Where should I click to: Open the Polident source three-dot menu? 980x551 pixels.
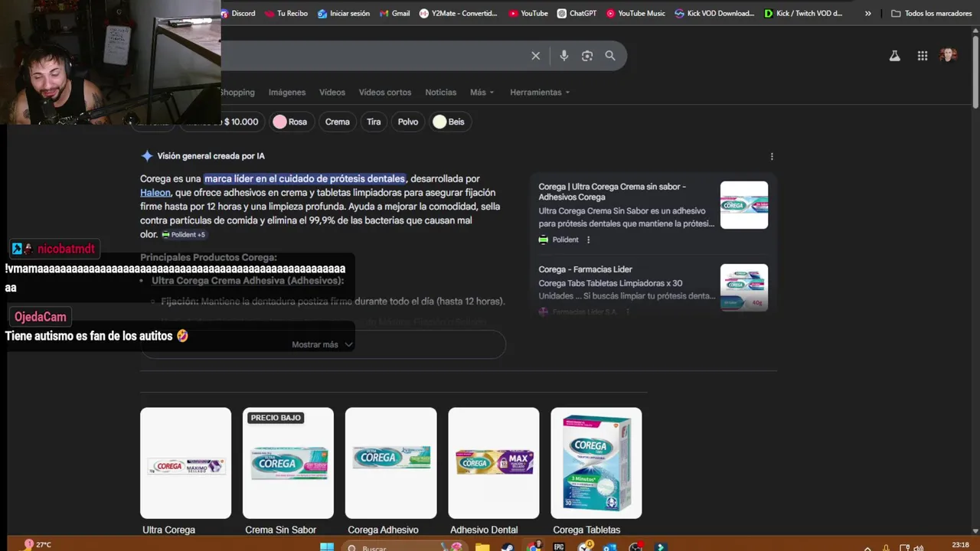pos(588,240)
